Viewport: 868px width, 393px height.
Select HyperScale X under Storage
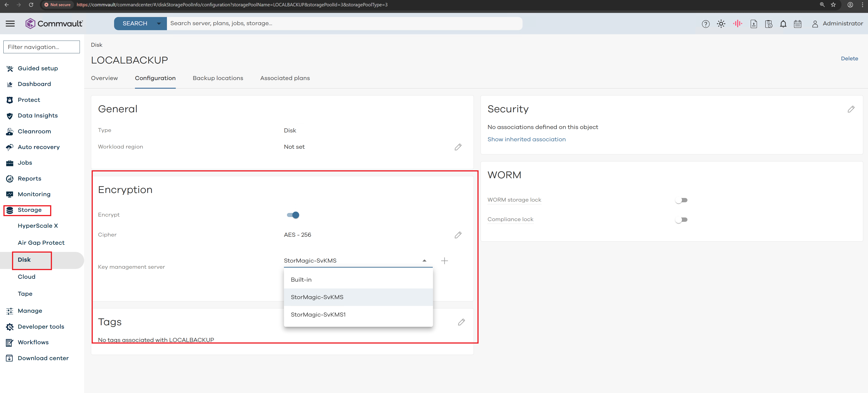(x=38, y=226)
